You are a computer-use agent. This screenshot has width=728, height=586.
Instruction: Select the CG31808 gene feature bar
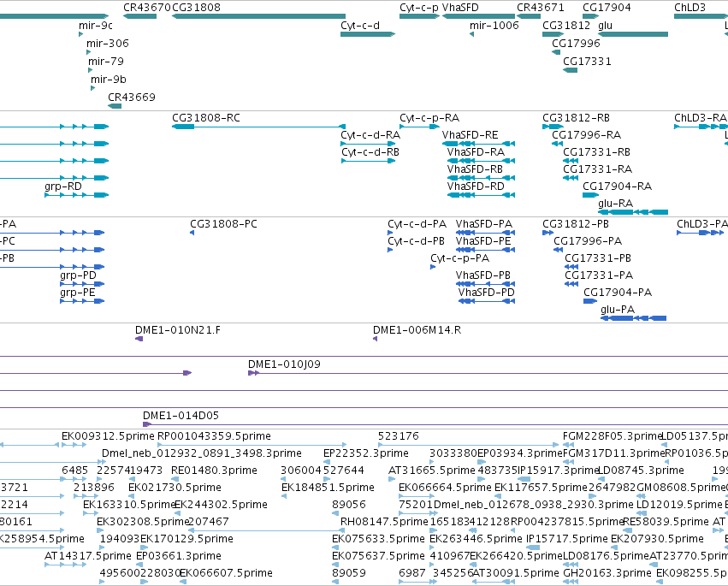[x=258, y=16]
